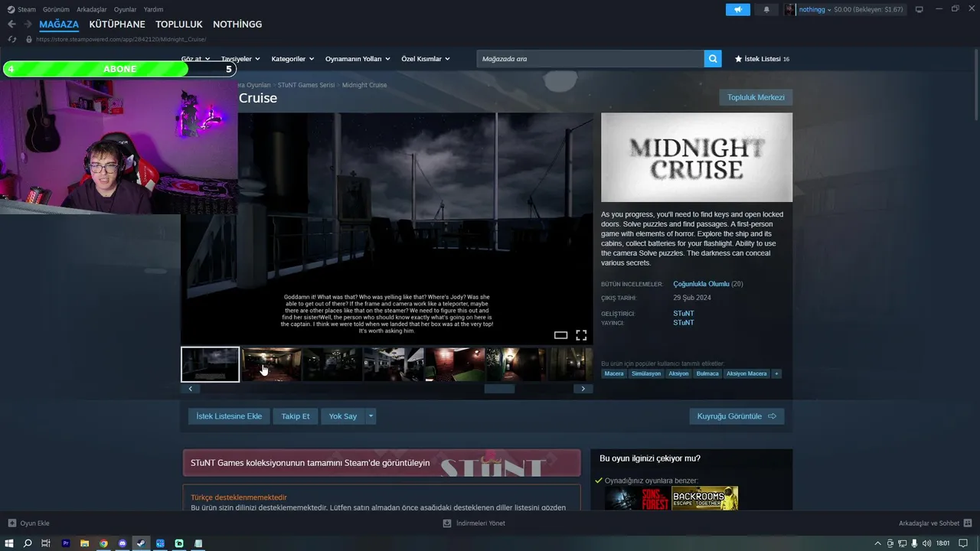This screenshot has width=980, height=551.
Task: Click the Takip Et button
Action: 296,416
